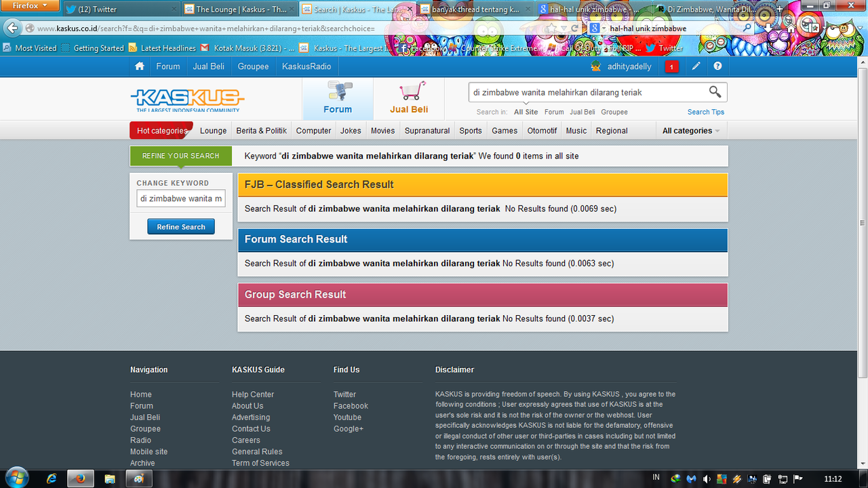Viewport: 868px width, 488px height.
Task: Click the Action Center flag tray icon
Action: click(797, 479)
